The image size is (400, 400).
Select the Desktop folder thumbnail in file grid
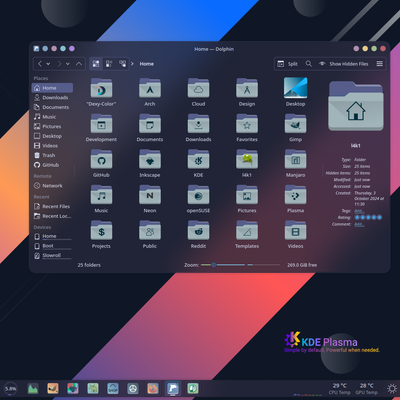(x=295, y=88)
